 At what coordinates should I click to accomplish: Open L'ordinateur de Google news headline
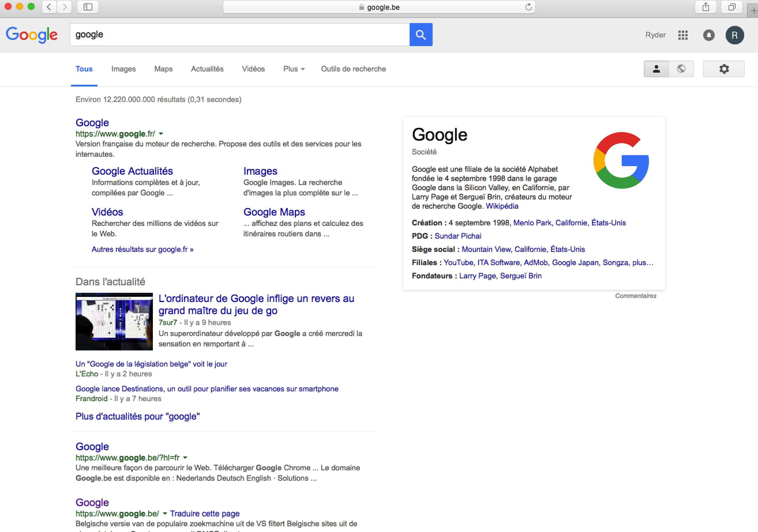[256, 304]
